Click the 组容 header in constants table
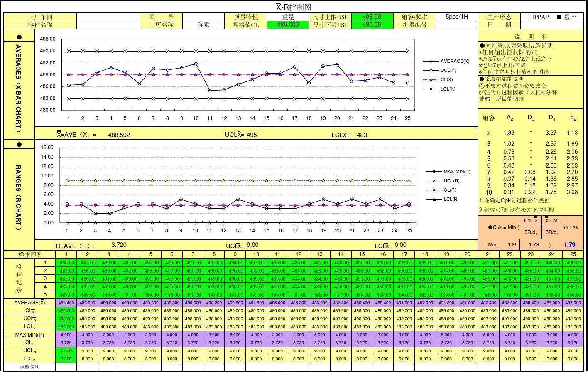Viewport: 588px width, 372px height. (489, 118)
